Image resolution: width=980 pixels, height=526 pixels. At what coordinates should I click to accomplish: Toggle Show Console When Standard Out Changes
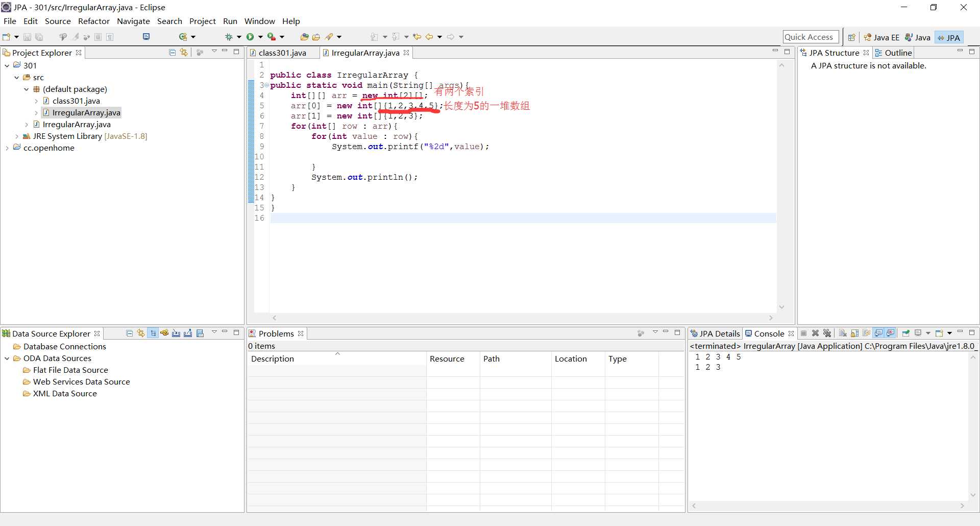coord(878,333)
